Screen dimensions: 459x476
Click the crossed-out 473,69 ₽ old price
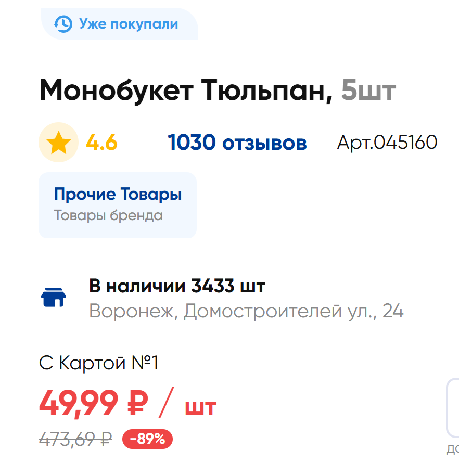75,439
